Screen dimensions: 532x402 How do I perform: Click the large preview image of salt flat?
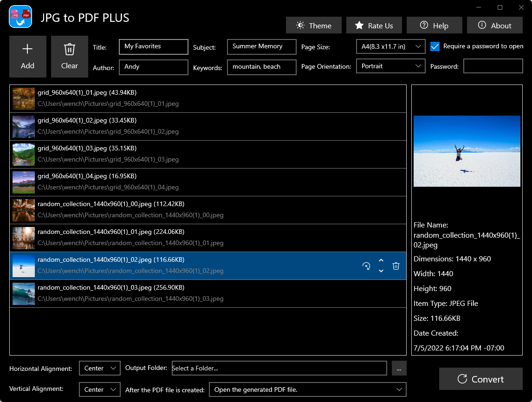pos(467,151)
